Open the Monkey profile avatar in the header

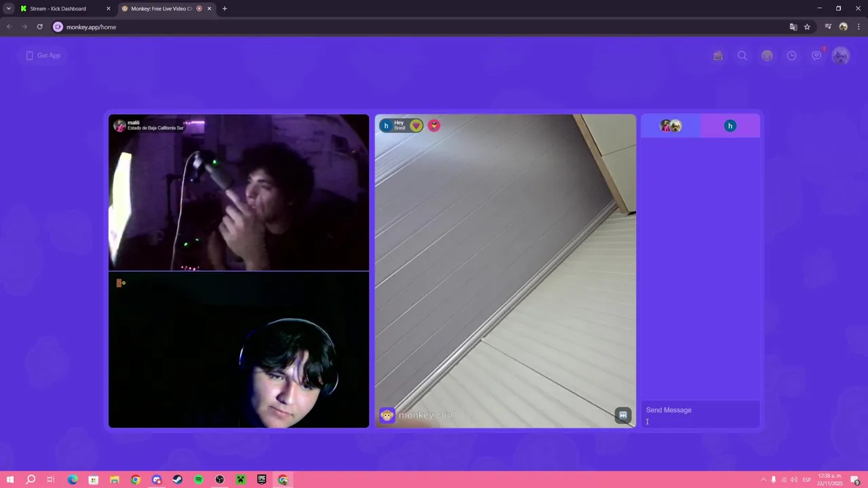(x=841, y=56)
